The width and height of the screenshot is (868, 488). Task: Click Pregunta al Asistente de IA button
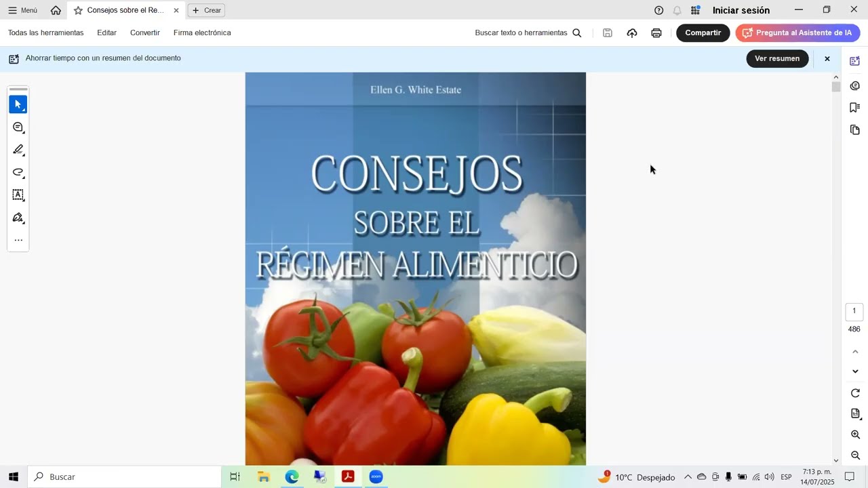click(x=797, y=33)
